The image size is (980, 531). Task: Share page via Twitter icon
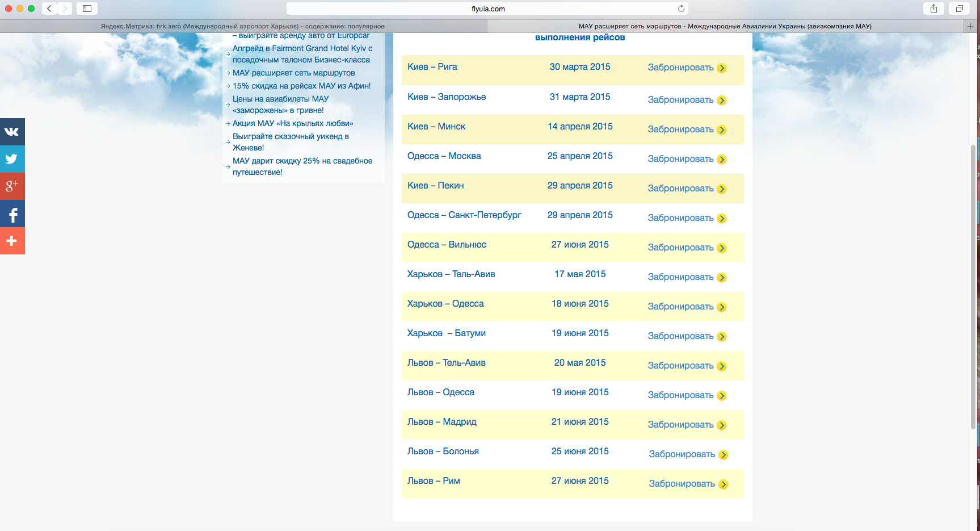(x=12, y=159)
